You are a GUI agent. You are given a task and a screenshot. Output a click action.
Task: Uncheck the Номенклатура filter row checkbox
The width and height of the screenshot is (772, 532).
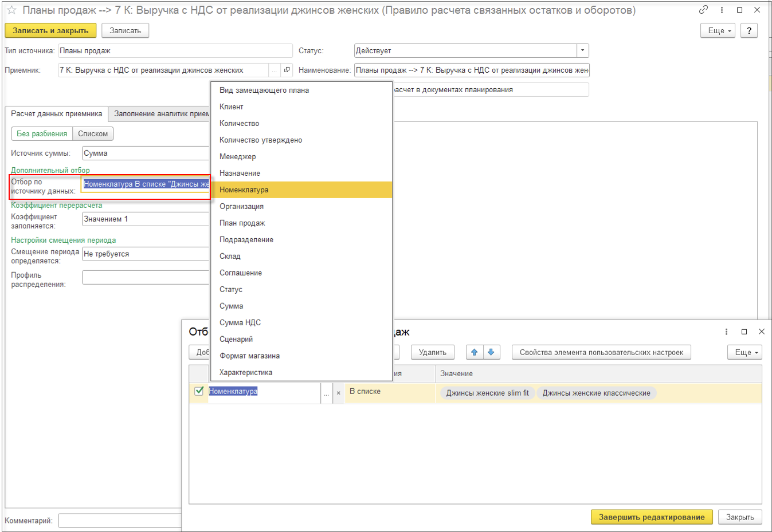click(x=199, y=391)
